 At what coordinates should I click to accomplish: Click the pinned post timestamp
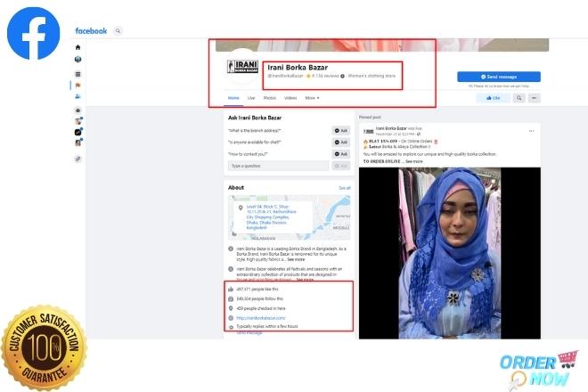click(x=395, y=134)
